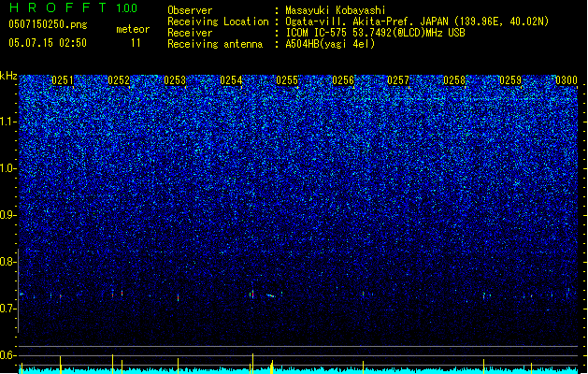Viewport: 588px width, 374px height.
Task: Click the date stamp 05.07.15 02:50
Action: coord(48,43)
